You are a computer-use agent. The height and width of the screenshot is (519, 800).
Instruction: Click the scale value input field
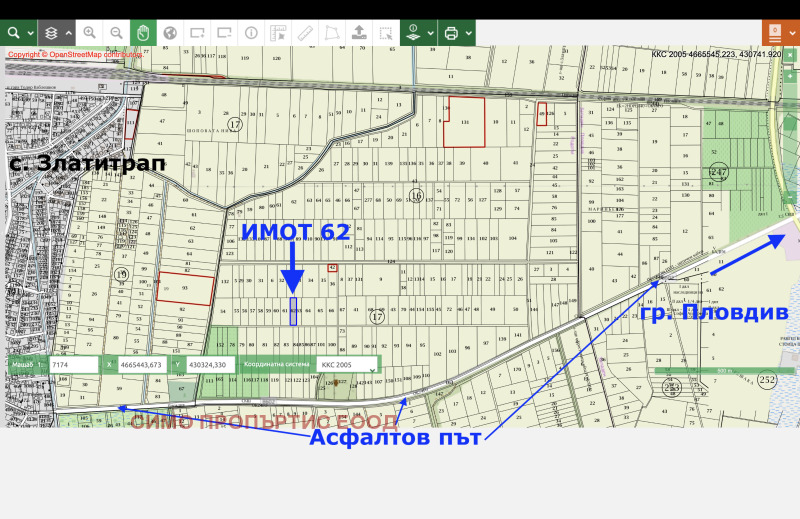(73, 365)
